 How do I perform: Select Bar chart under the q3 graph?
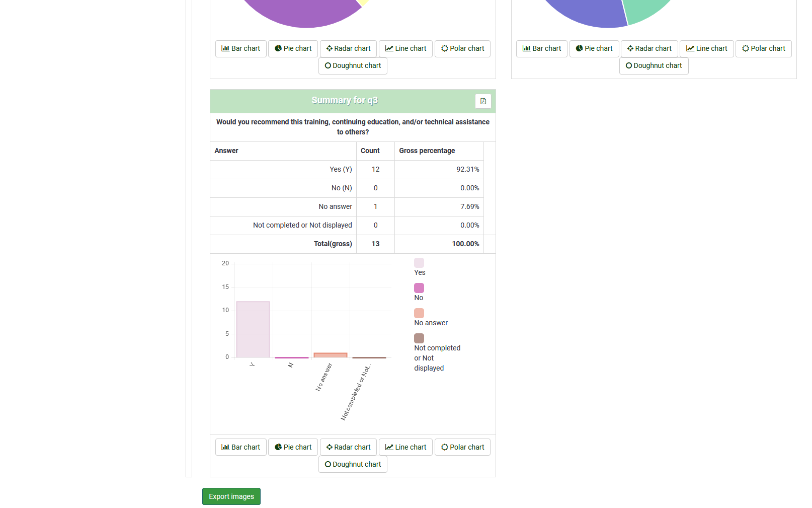(240, 447)
